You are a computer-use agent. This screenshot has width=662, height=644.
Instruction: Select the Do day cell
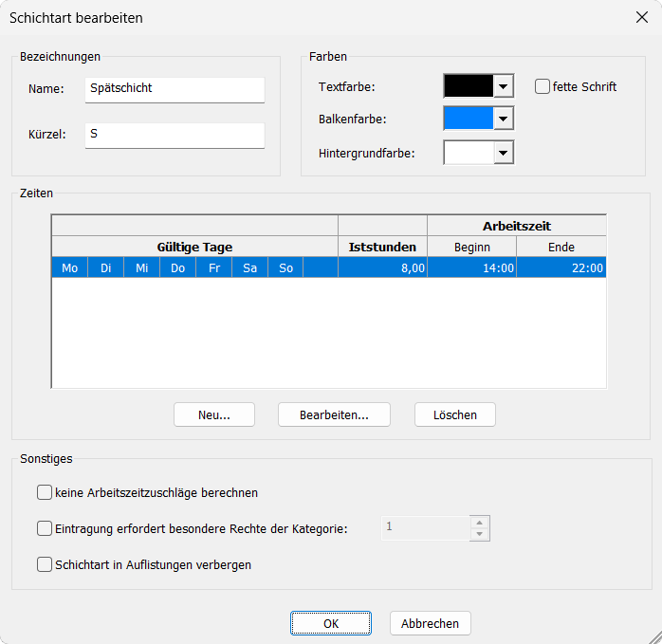click(177, 267)
